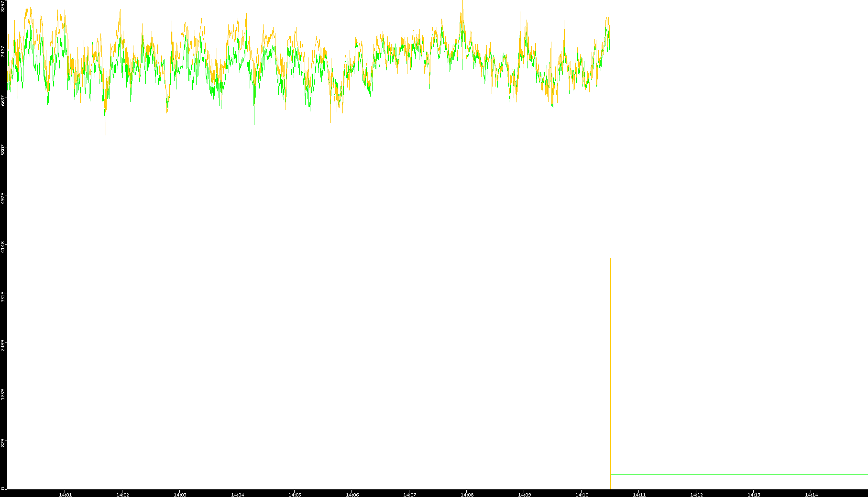Click the flat gray line after 14:11
The width and height of the screenshot is (868, 497).
[x=736, y=474]
